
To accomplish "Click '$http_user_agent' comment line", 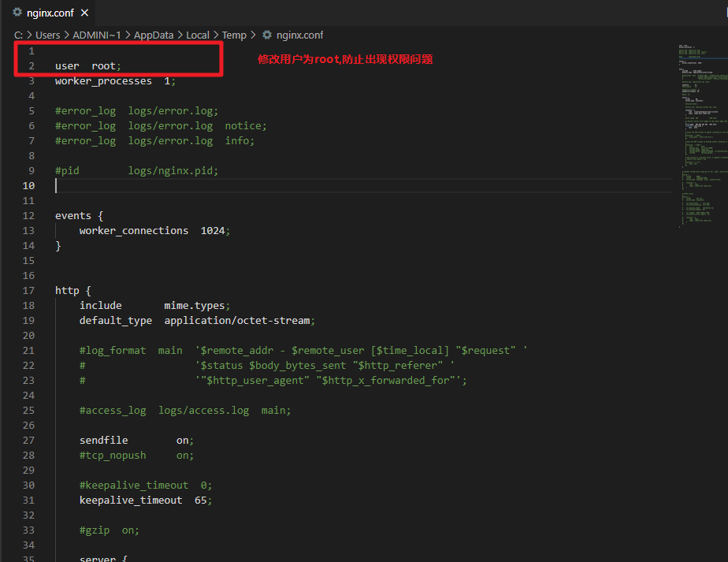I will tap(273, 381).
